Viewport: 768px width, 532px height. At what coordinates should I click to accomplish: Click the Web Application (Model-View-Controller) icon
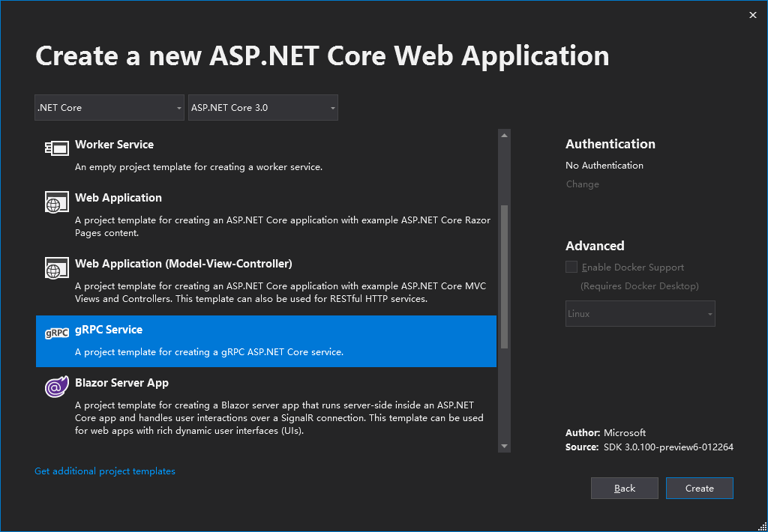click(56, 268)
